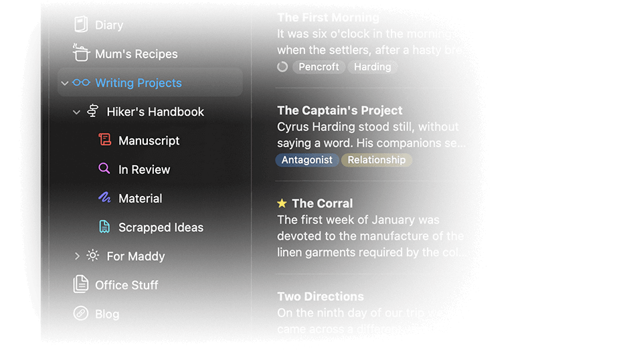Select the Harding keyword tag
619x364 pixels.
click(x=373, y=67)
